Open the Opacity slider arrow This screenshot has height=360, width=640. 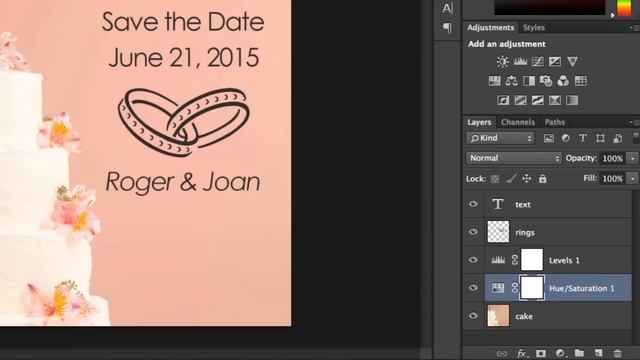633,158
